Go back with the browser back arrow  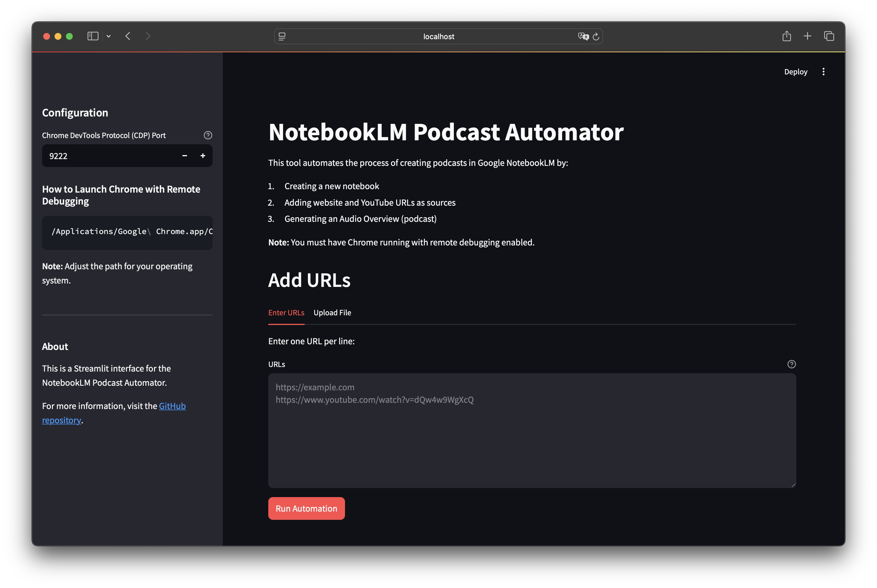click(x=128, y=36)
